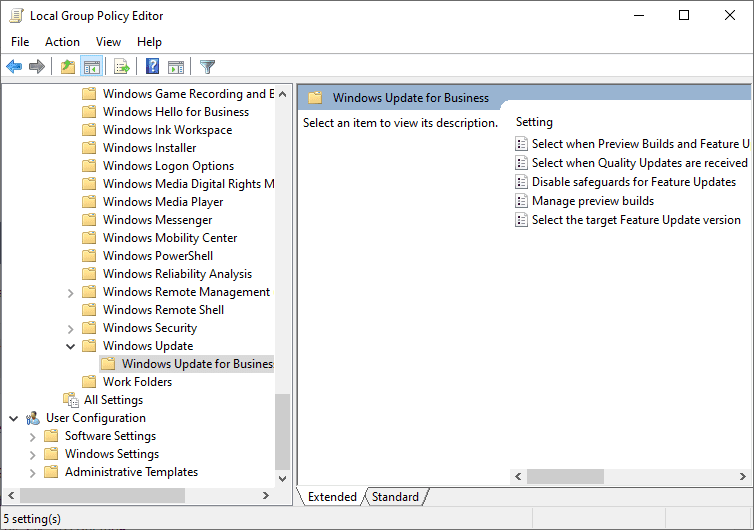This screenshot has height=530, width=754.
Task: Click the Export List toolbar icon
Action: click(122, 66)
